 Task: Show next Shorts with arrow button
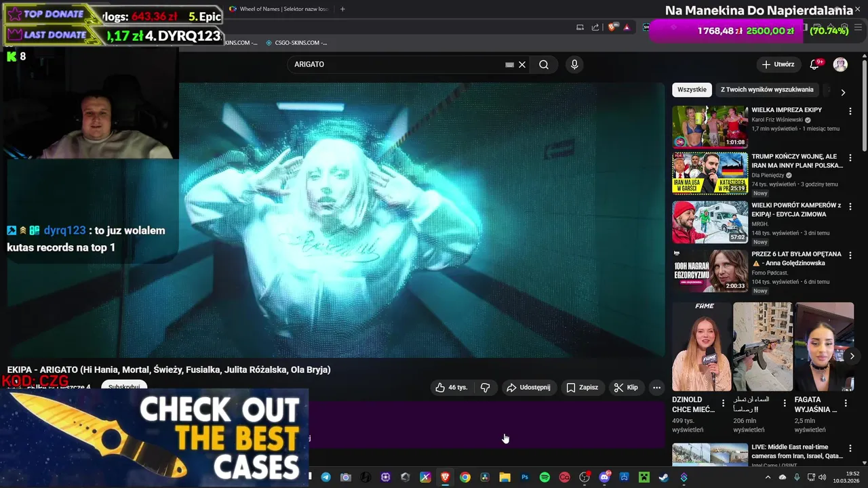click(x=852, y=356)
